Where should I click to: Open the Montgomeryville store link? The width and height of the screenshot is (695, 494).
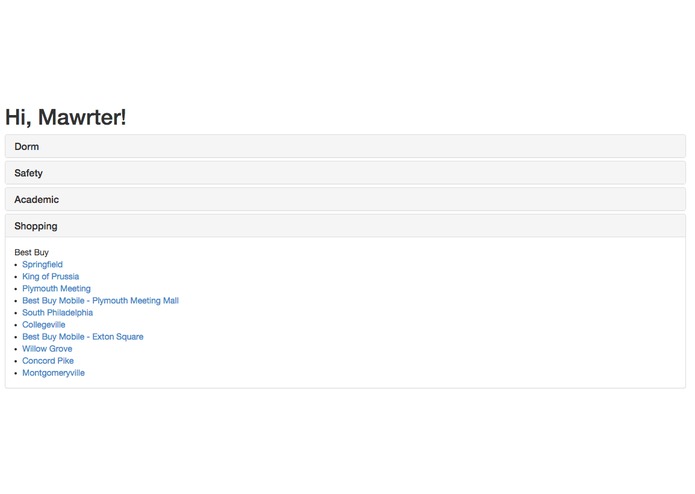tap(53, 373)
